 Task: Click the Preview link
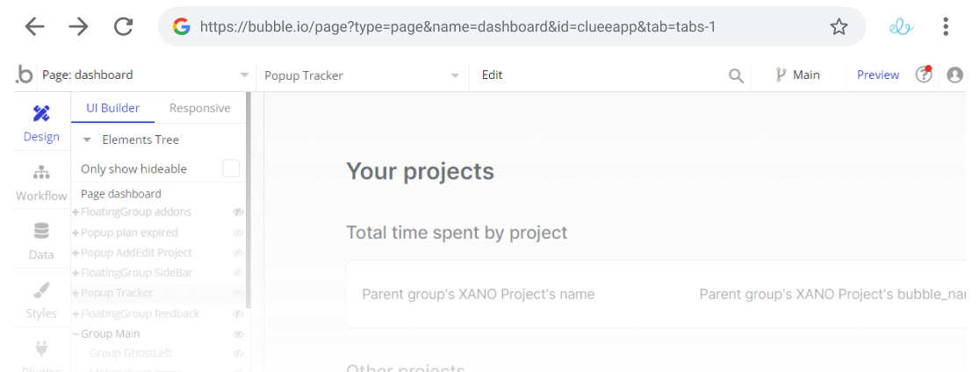[877, 75]
